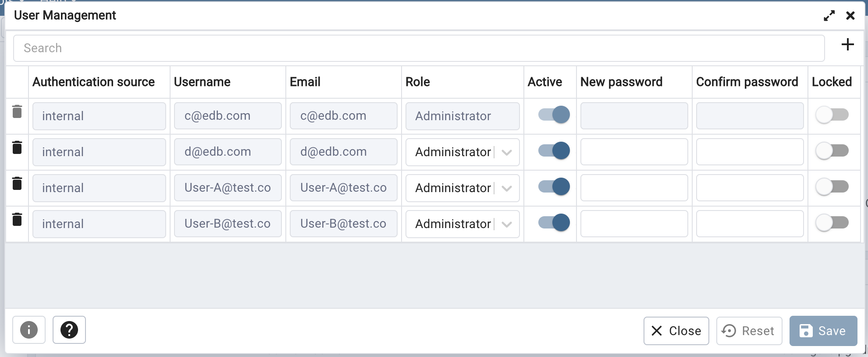Remove the User-B@test.co user row

coord(17,219)
